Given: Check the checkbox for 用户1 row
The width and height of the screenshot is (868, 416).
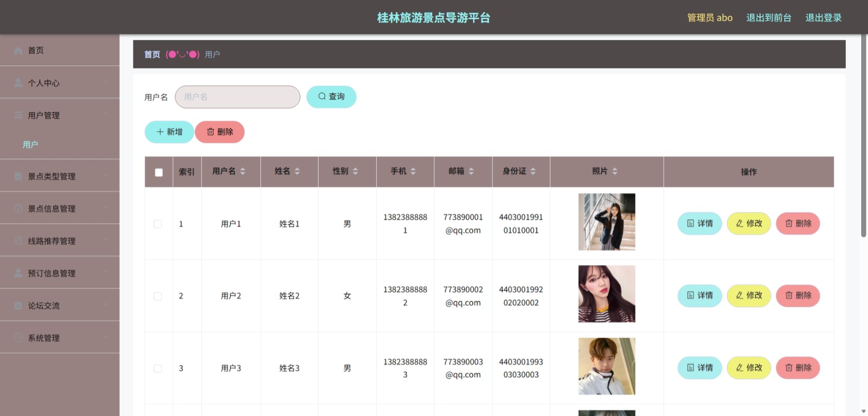Looking at the screenshot, I should (158, 224).
